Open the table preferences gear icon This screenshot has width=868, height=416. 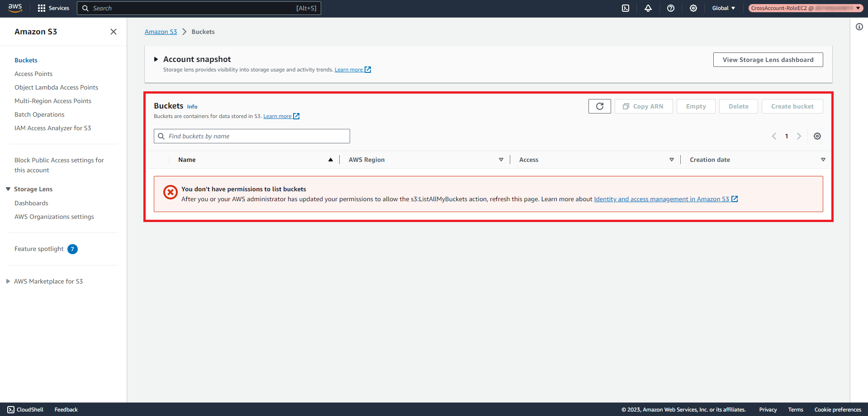[817, 136]
